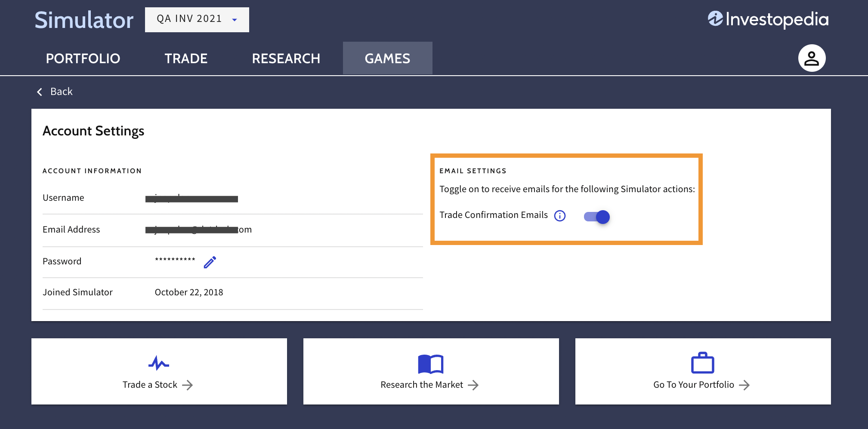
Task: Click the briefcase icon above Go To Your Portfolio
Action: 702,363
